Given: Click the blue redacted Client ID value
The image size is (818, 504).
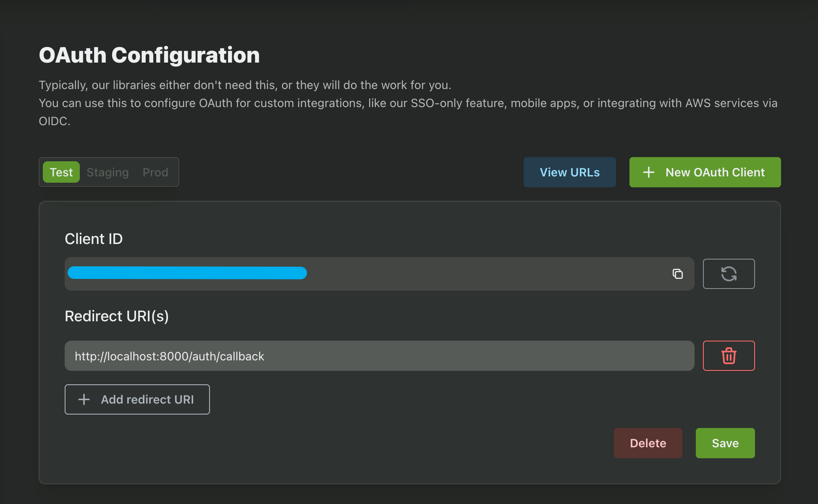Looking at the screenshot, I should [x=187, y=273].
